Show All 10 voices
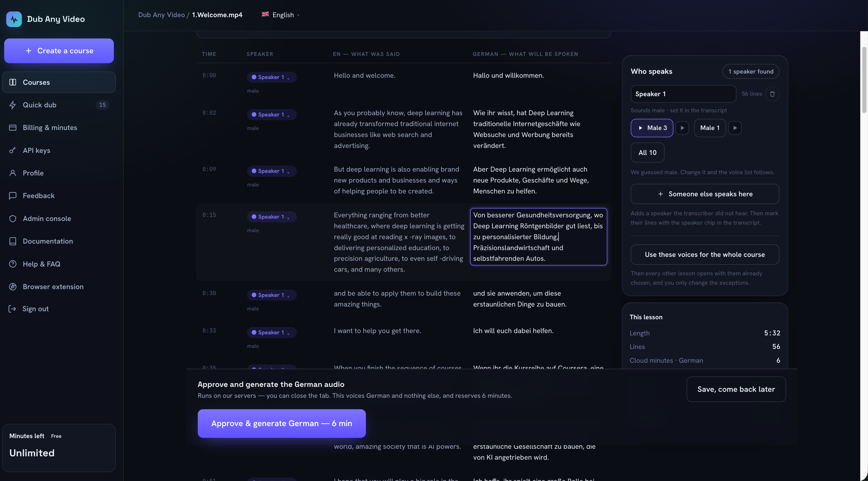 [647, 152]
